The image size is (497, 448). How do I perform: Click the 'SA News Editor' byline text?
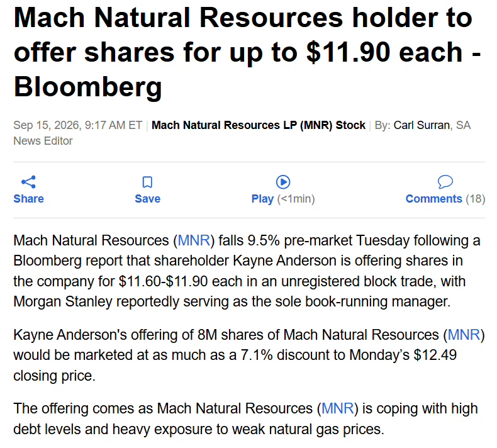(242, 133)
